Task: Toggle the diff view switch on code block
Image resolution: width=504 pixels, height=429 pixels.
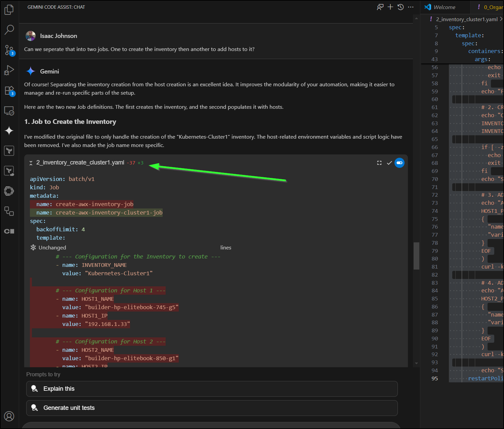Action: coord(400,163)
